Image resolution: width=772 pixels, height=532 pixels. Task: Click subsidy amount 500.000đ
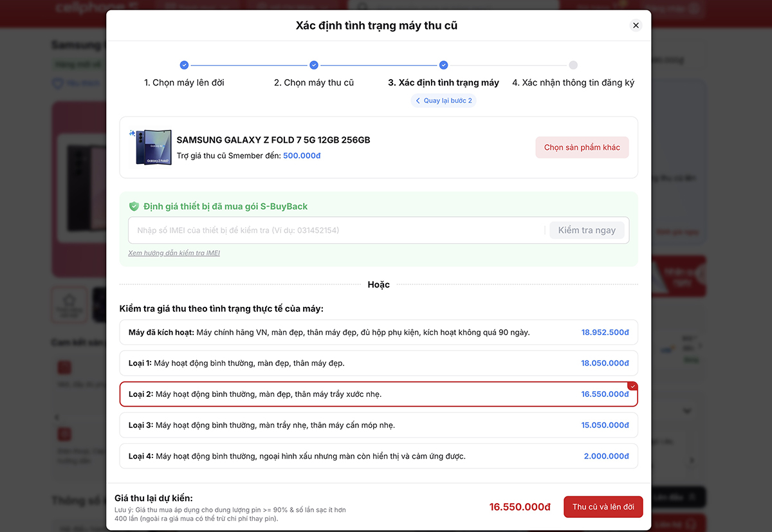(302, 156)
